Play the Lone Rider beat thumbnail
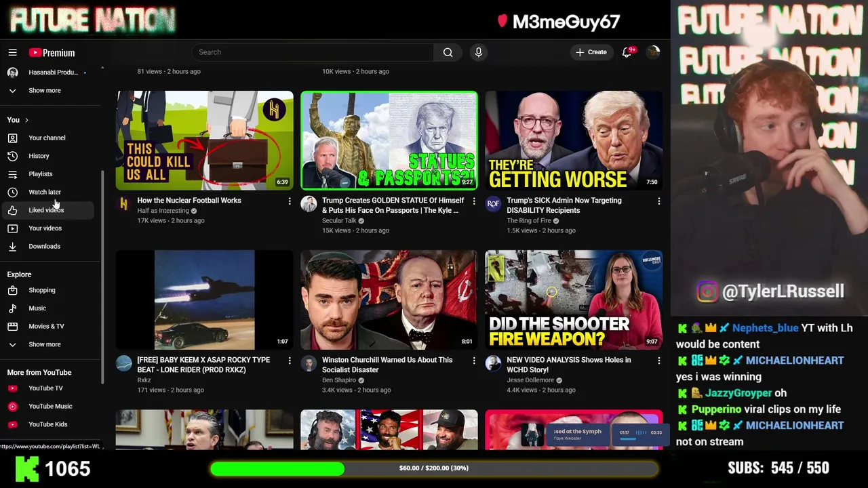The height and width of the screenshot is (488, 868). (x=205, y=300)
